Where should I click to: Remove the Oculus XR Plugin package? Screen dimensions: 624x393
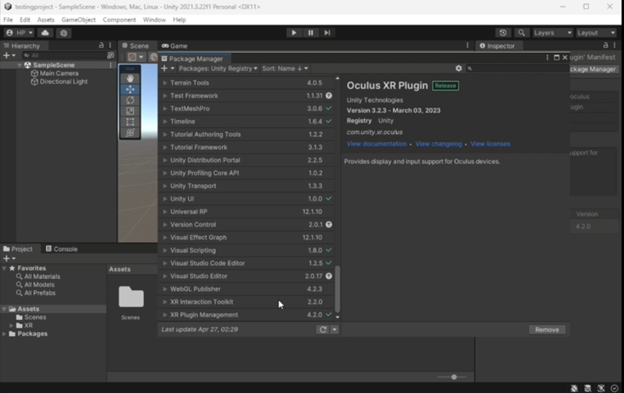tap(547, 330)
